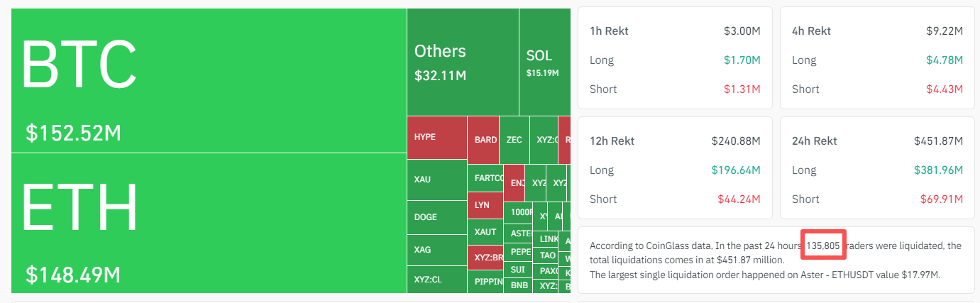Open the Others $32.11M tile

pos(463,62)
